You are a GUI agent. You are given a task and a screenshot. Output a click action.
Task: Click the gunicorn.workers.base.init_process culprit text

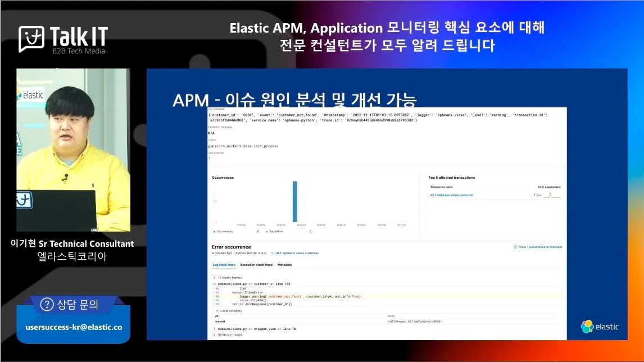point(243,146)
